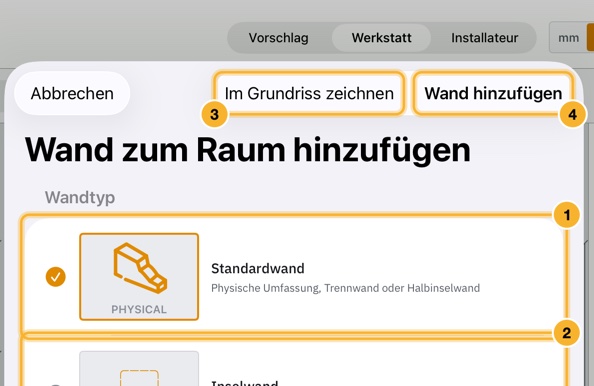This screenshot has width=594, height=386.
Task: Click the Standardwand title text
Action: [258, 269]
